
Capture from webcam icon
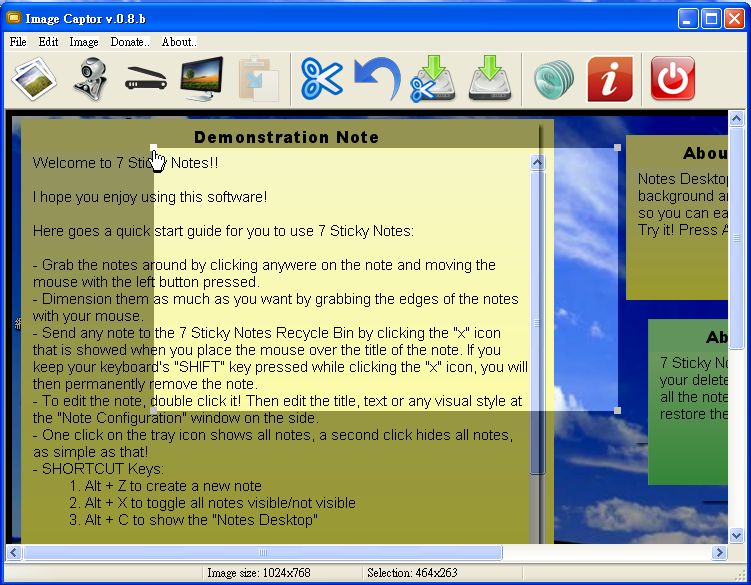pos(90,79)
